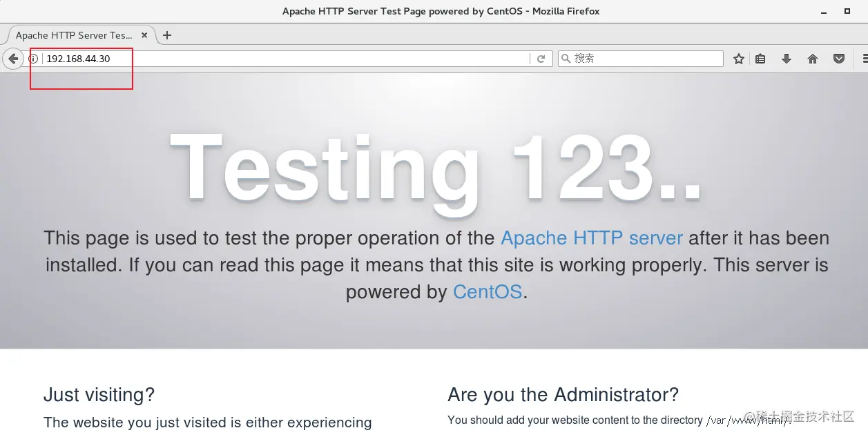Open the CentOS link
868x437 pixels.
(488, 292)
